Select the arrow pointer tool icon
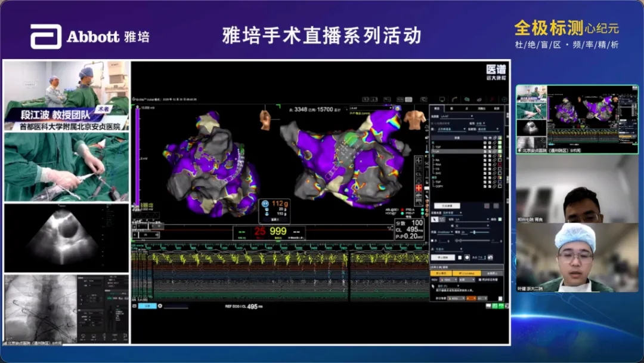The width and height of the screenshot is (644, 363). click(x=434, y=219)
